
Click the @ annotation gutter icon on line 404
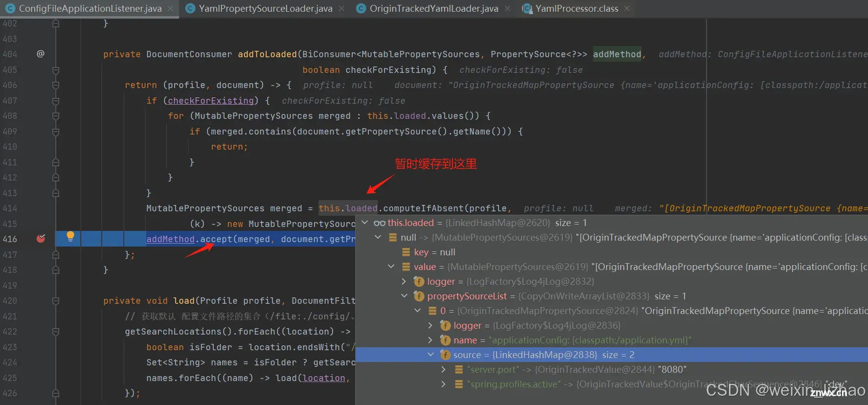click(41, 54)
